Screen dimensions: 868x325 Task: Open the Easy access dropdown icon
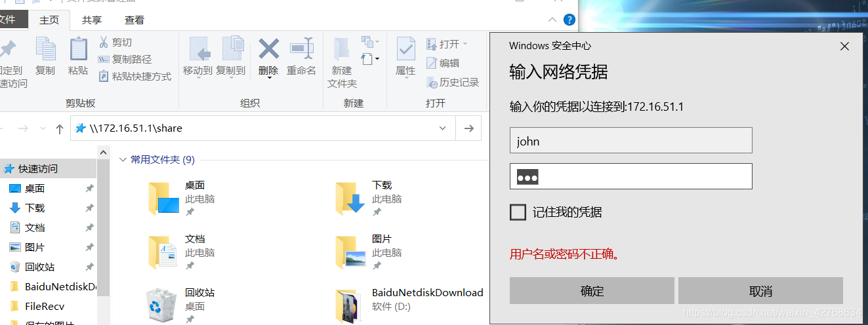tap(371, 60)
